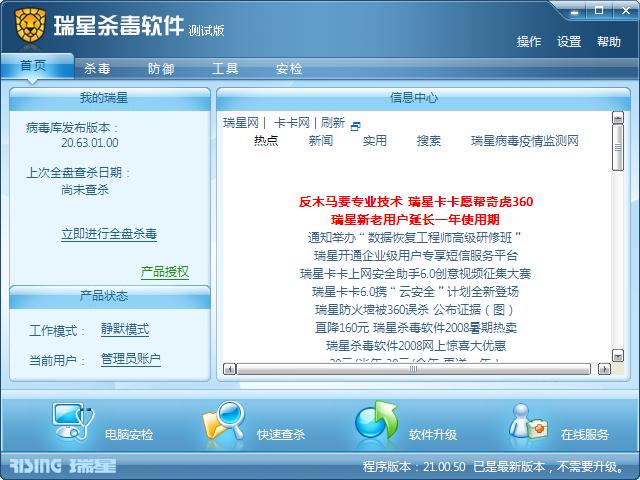Click the Rising lion shield logo

click(30, 25)
